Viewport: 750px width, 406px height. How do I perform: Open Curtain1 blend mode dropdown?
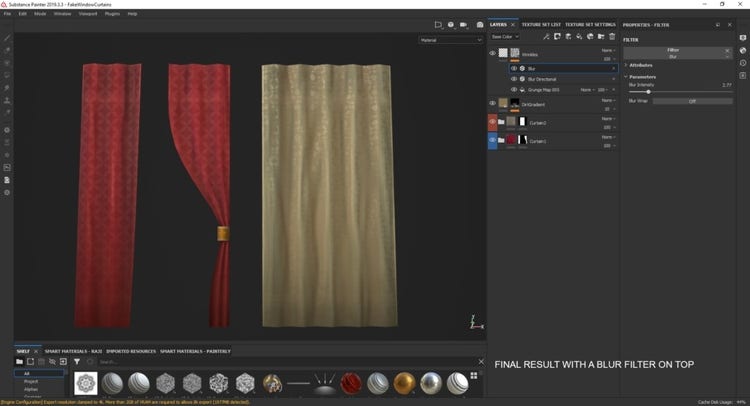608,137
